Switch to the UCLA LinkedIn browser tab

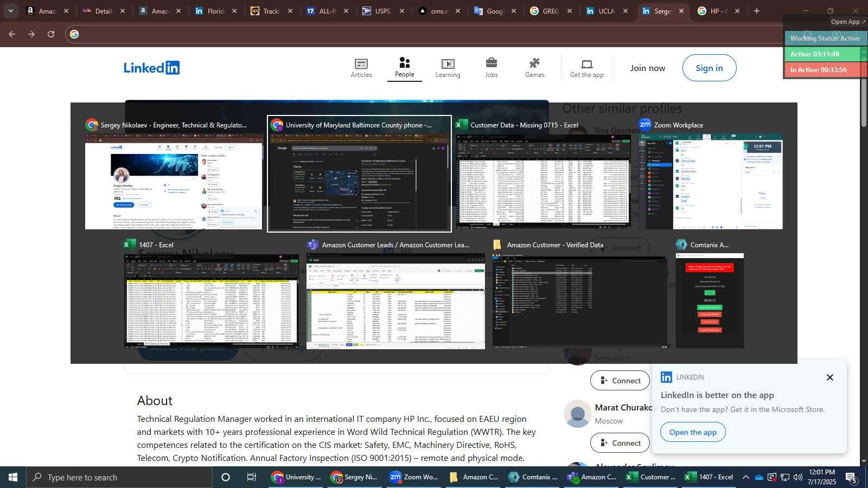click(x=607, y=11)
